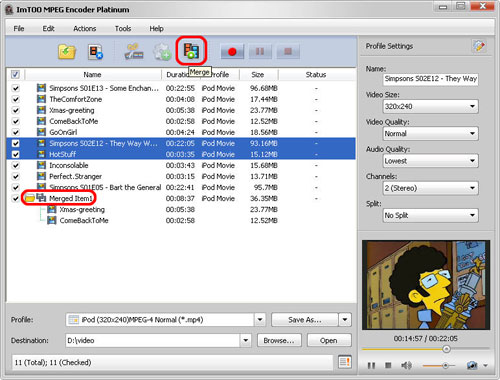Open the File menu
Screen dimensions: 500x380
(19, 28)
